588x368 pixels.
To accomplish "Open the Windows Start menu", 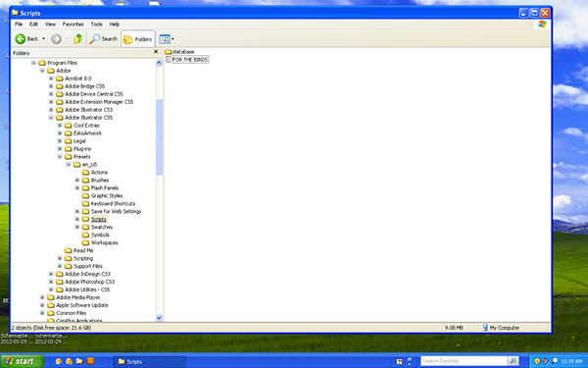I will (x=22, y=361).
